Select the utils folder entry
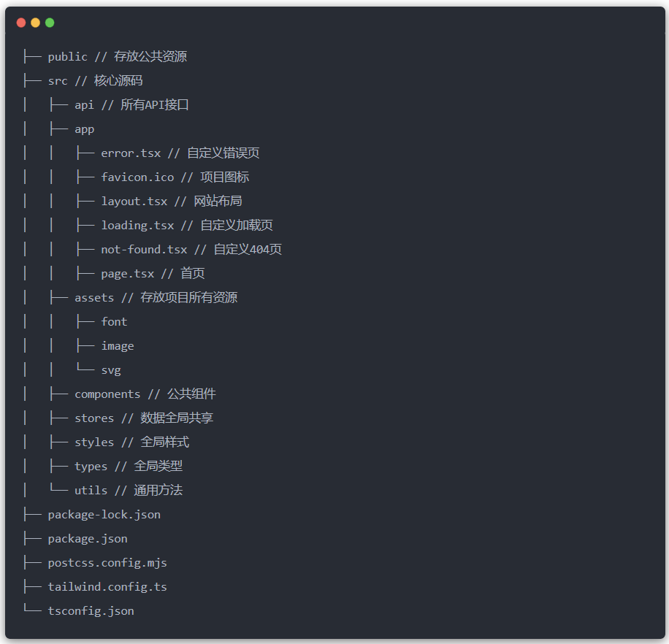 (91, 491)
